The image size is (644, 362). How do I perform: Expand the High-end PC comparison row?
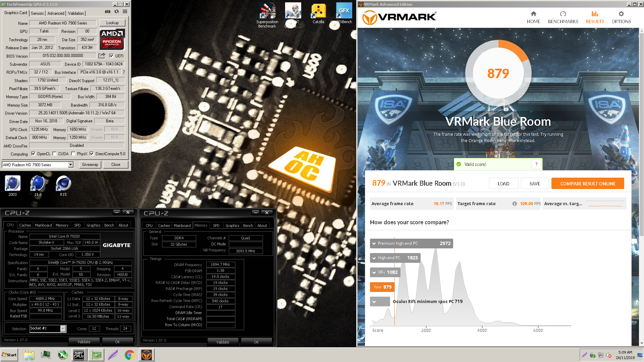point(374,258)
